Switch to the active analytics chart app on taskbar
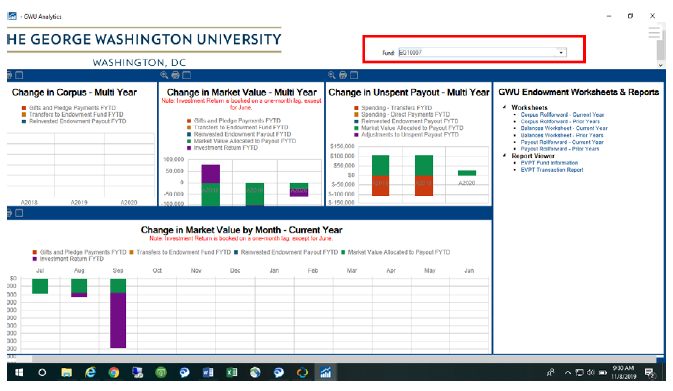Screen dimensions: 673x391 [326, 372]
